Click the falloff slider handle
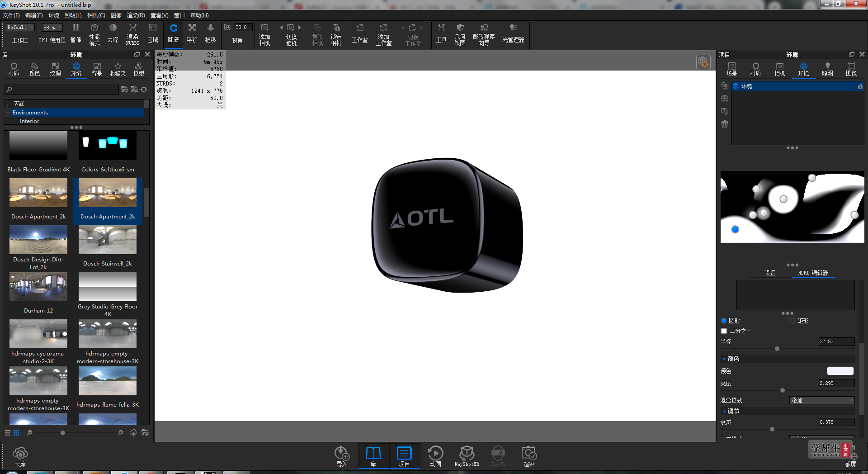 (772, 429)
